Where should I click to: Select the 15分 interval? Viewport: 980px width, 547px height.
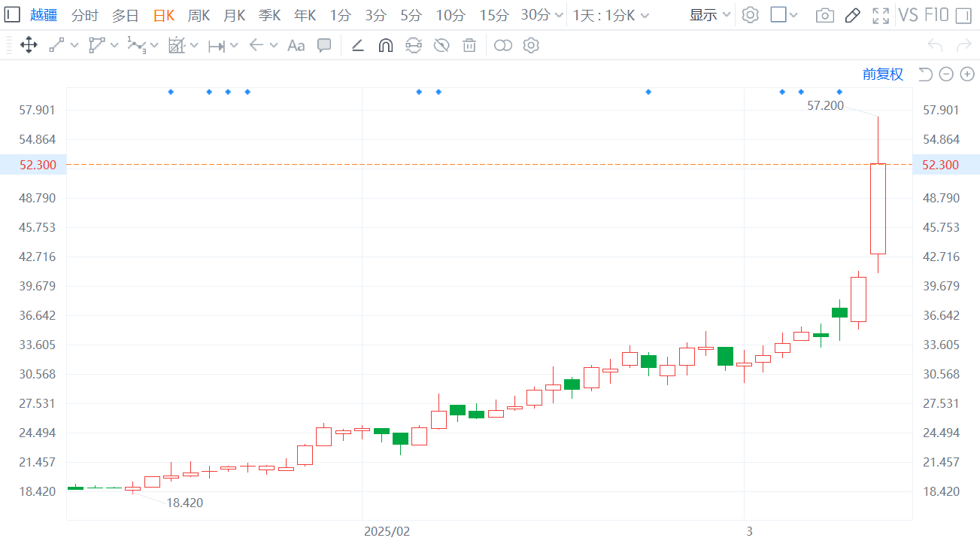[494, 15]
